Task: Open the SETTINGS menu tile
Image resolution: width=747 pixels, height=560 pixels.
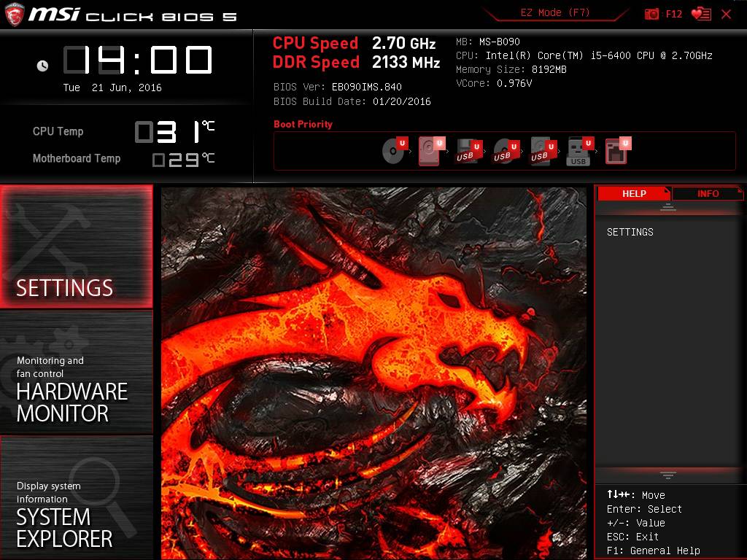Action: (76, 246)
